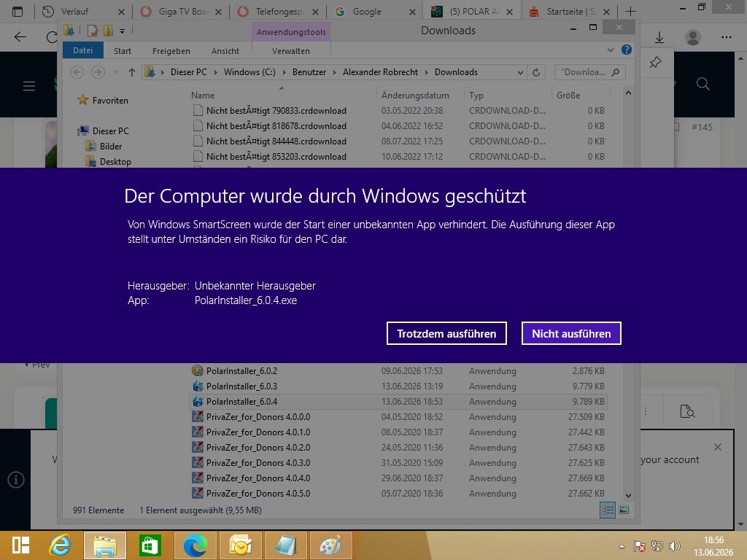Sort by Änderungsdatum column header
The image size is (747, 560).
click(x=415, y=96)
